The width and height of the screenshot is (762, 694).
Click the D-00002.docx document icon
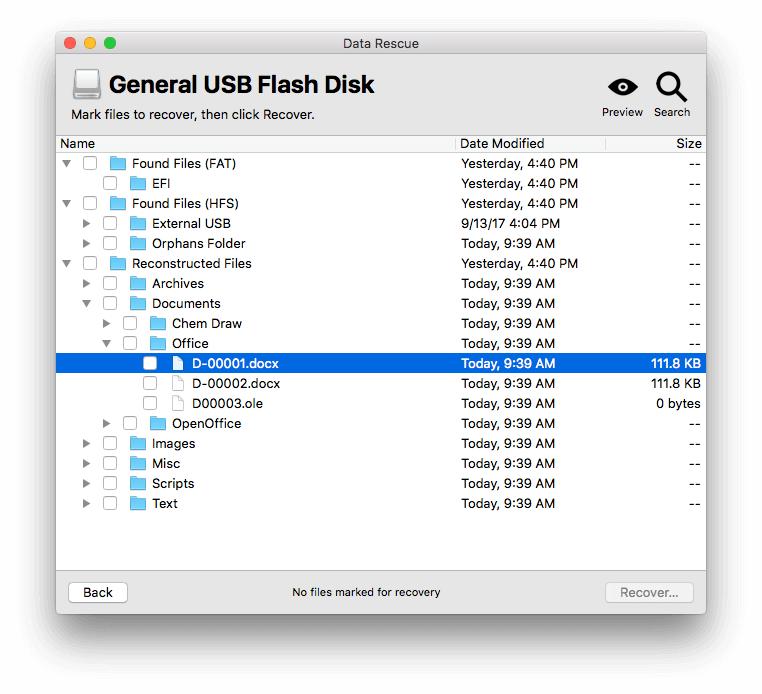click(178, 383)
